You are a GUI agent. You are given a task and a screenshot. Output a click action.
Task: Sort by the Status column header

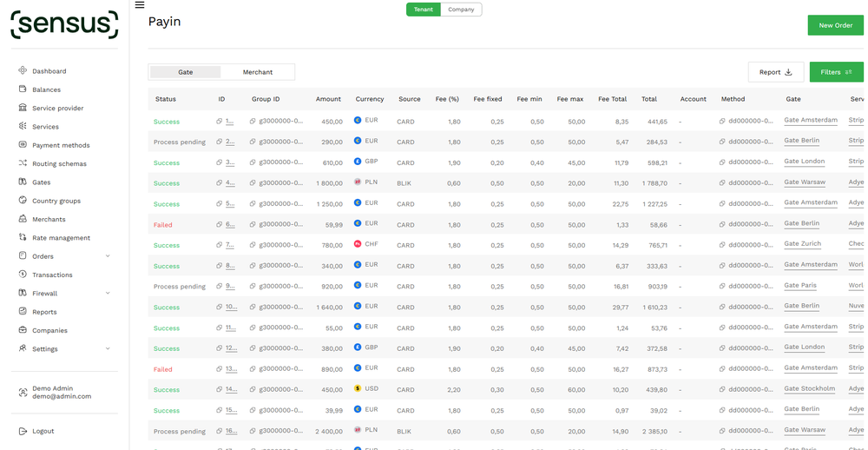click(x=166, y=99)
